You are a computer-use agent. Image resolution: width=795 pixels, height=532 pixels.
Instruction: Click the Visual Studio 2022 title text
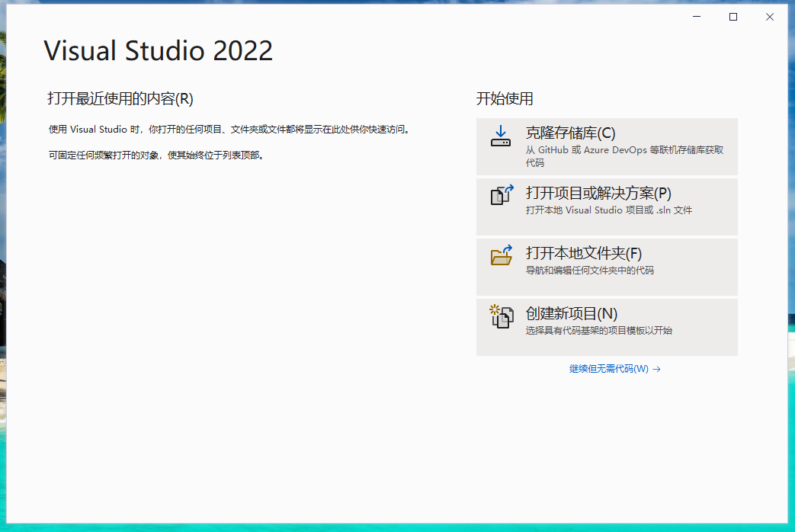pos(159,51)
